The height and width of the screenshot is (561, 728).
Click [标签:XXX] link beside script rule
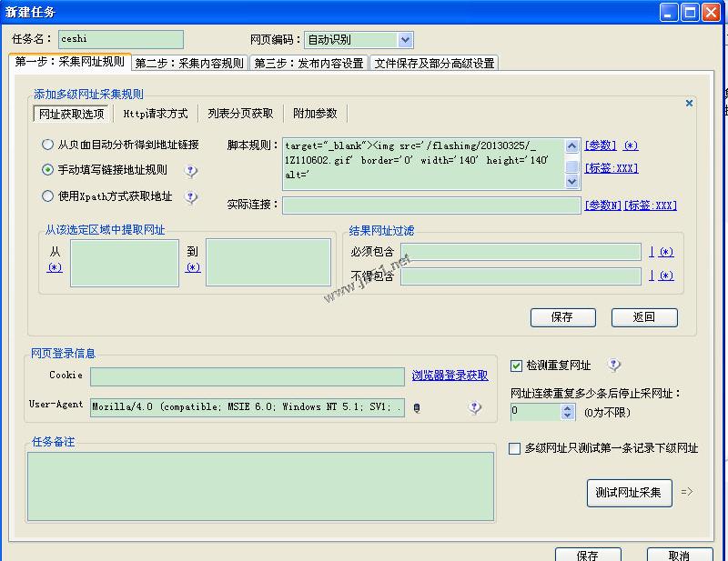point(612,168)
